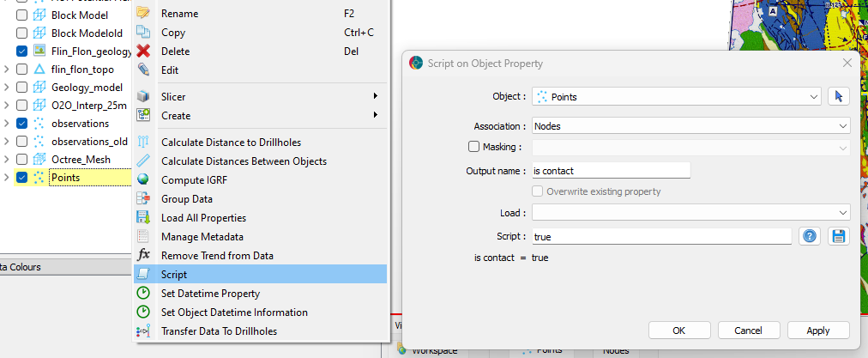The width and height of the screenshot is (868, 358).
Task: Open the Load dropdown list
Action: (x=690, y=212)
